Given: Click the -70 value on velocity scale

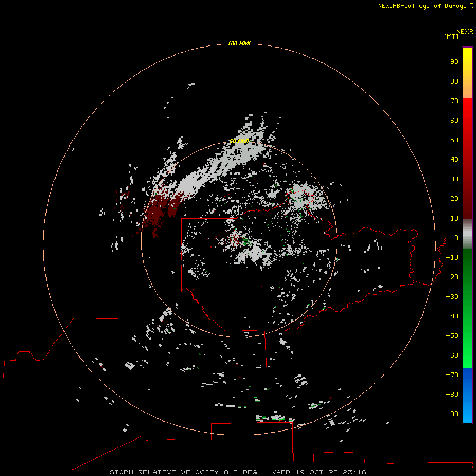Looking at the screenshot, I should click(x=452, y=375).
